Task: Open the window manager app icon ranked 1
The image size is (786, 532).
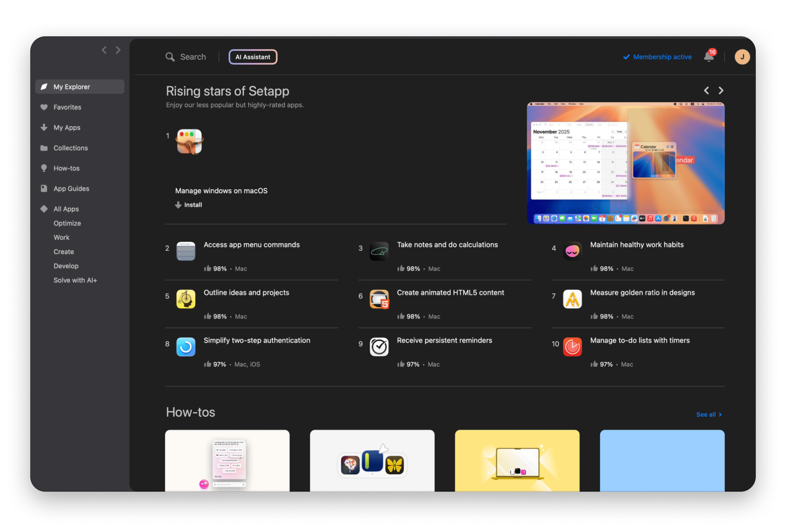Action: (189, 141)
